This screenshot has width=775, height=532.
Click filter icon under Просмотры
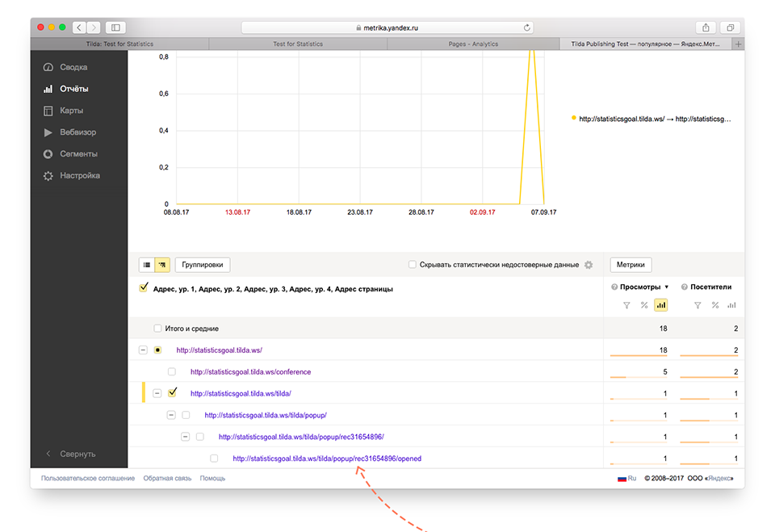tap(626, 305)
